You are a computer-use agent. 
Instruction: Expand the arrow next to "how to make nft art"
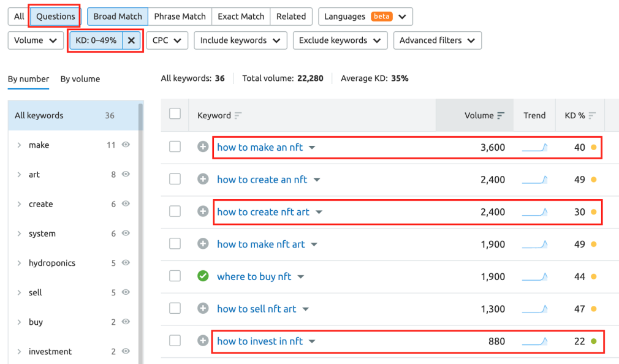[314, 244]
